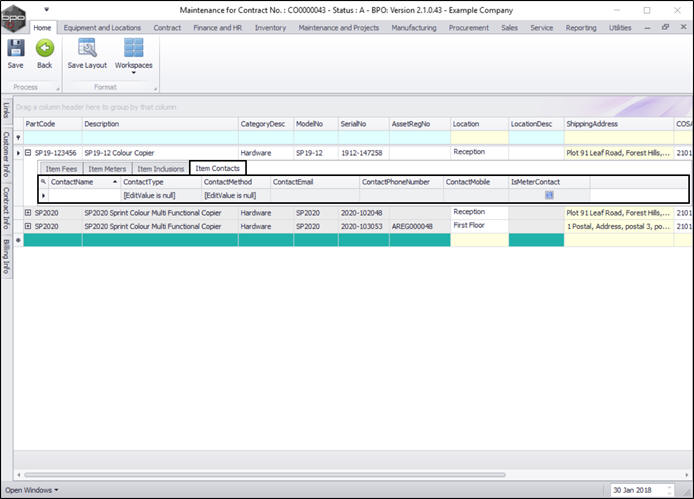Open the Home ribbon tab
Image resolution: width=694 pixels, height=499 pixels.
tap(42, 27)
